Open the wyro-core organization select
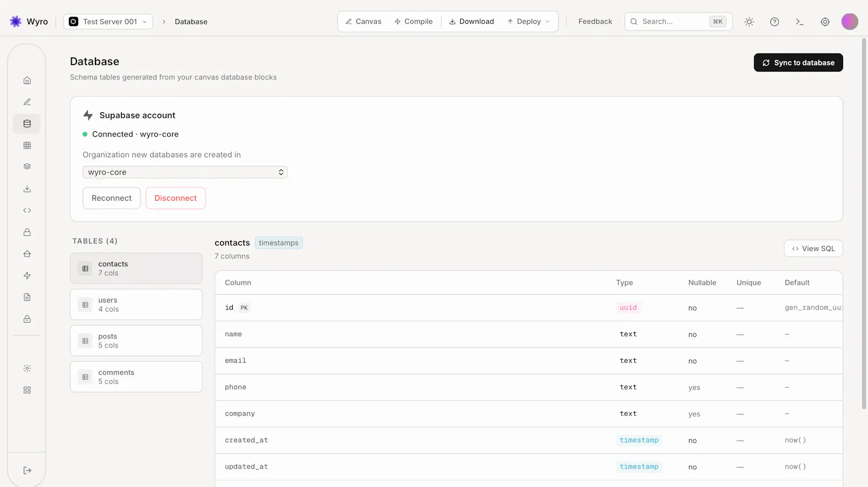The image size is (868, 487). [x=185, y=172]
